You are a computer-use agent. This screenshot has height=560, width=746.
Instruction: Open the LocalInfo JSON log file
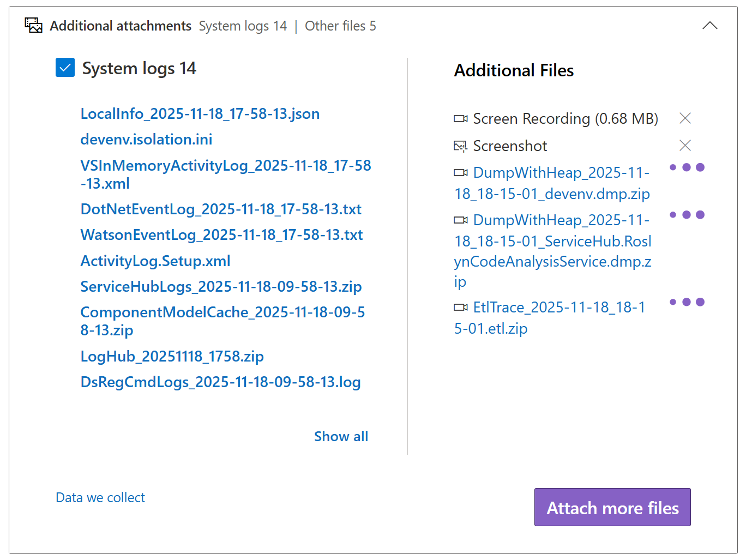click(200, 113)
